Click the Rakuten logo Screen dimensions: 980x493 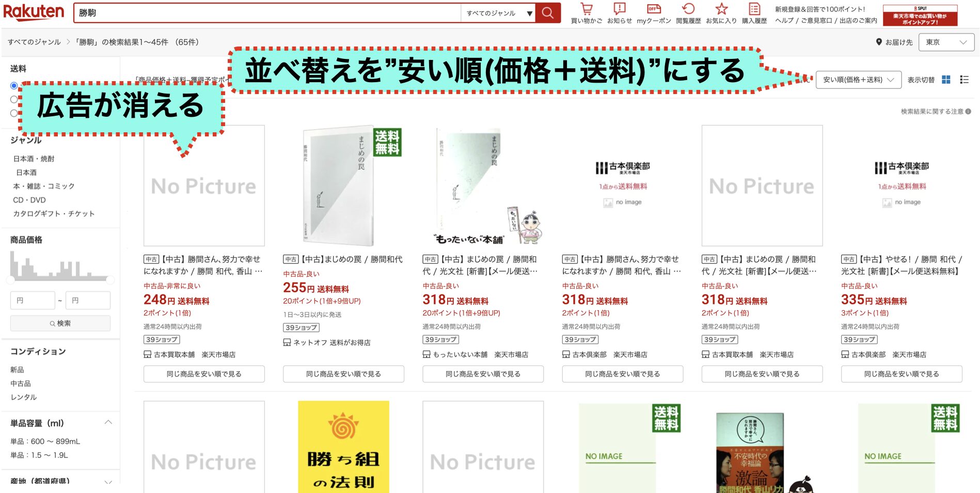point(34,12)
